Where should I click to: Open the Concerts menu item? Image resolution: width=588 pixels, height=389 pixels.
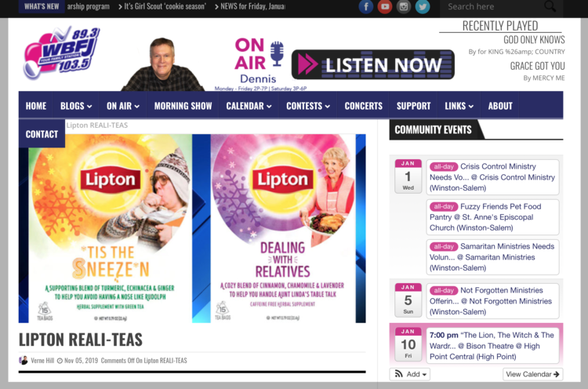(363, 106)
